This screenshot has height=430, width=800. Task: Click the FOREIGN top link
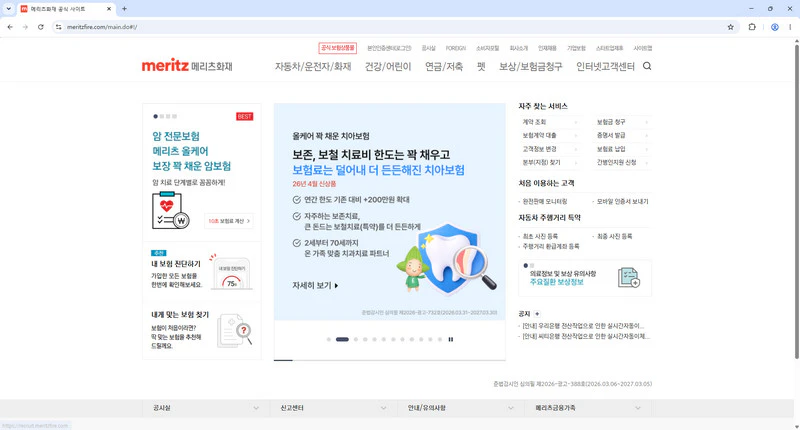(x=456, y=48)
